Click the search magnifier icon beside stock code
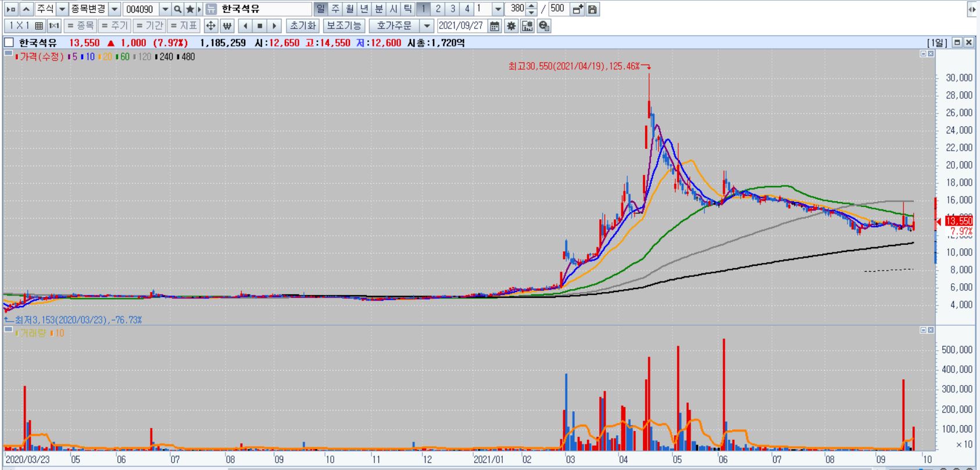The image size is (980, 470). [x=177, y=9]
